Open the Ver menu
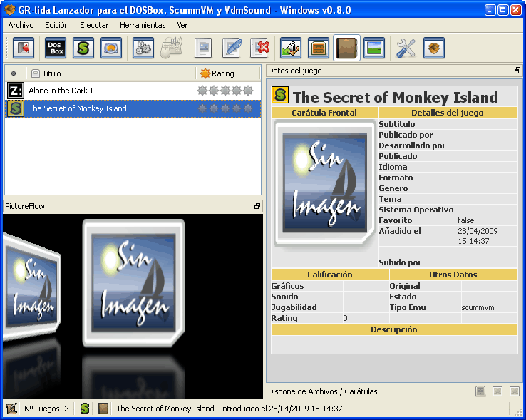 coord(182,25)
